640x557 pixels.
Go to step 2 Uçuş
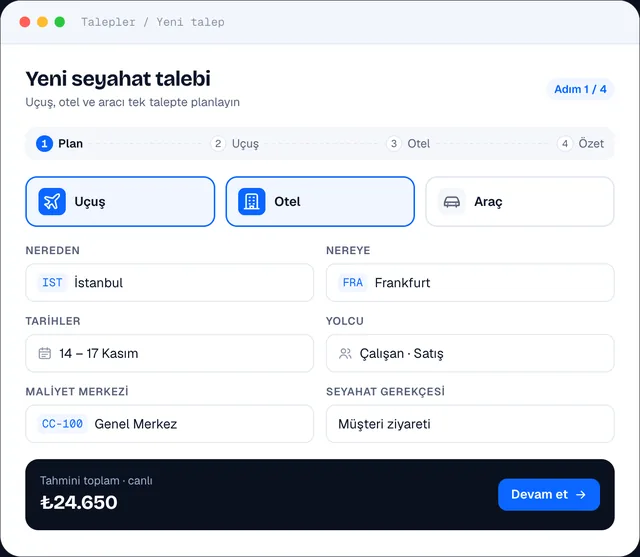pos(235,144)
